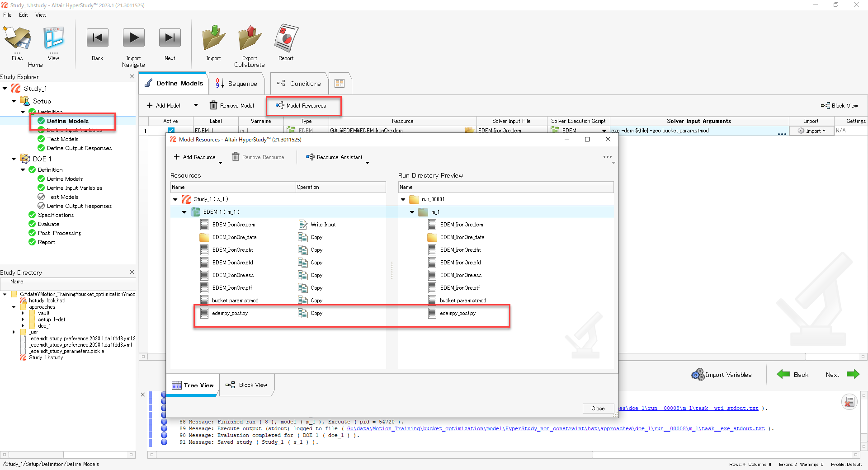
Task: Select the Write Input operation icon
Action: tap(303, 224)
